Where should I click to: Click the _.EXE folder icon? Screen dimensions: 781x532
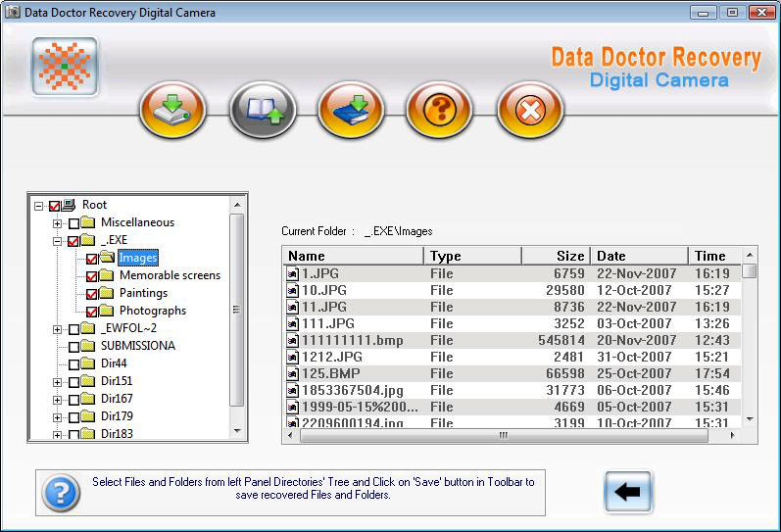pyautogui.click(x=88, y=240)
